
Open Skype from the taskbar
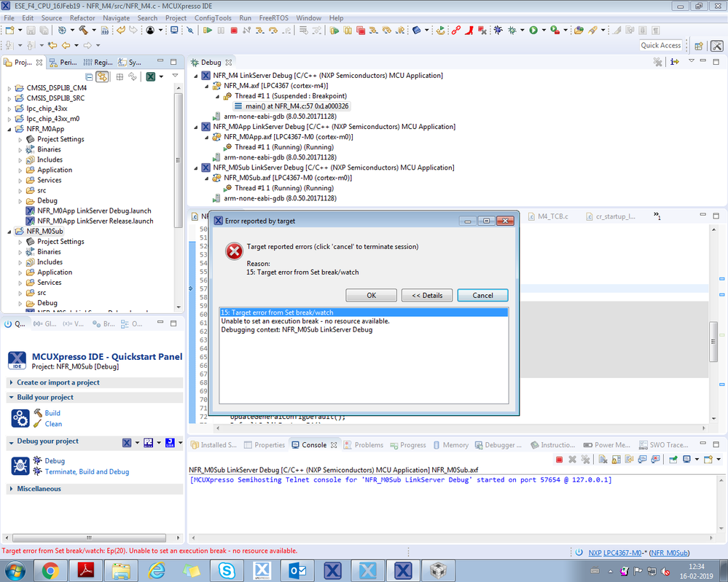point(227,570)
